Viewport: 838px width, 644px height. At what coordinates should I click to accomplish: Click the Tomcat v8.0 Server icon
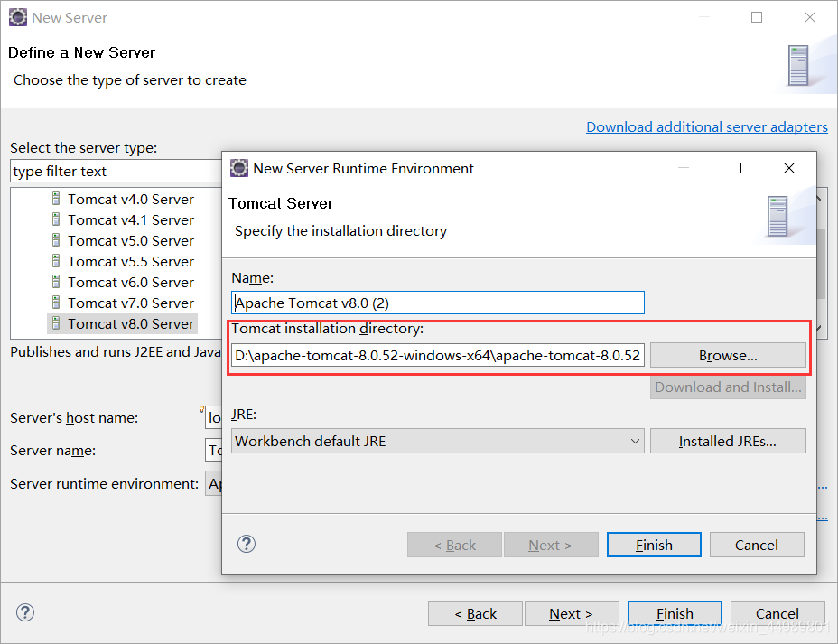tap(56, 323)
